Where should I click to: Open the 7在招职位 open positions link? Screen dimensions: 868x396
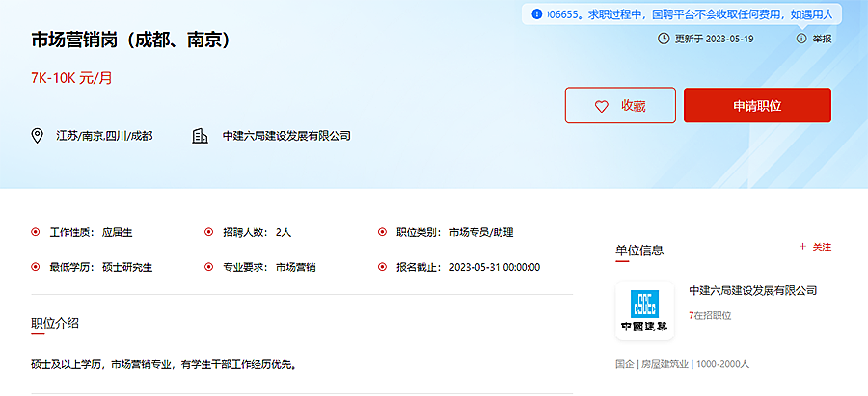[x=710, y=315]
